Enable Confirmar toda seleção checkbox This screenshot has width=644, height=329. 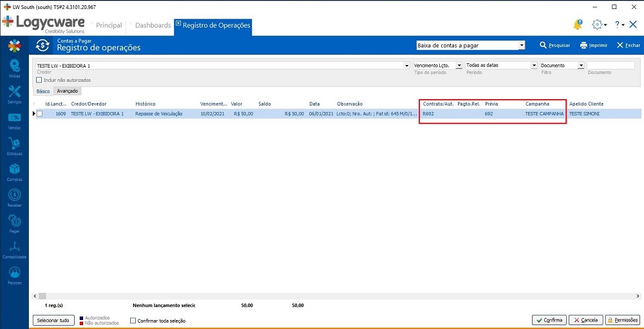pyautogui.click(x=133, y=321)
